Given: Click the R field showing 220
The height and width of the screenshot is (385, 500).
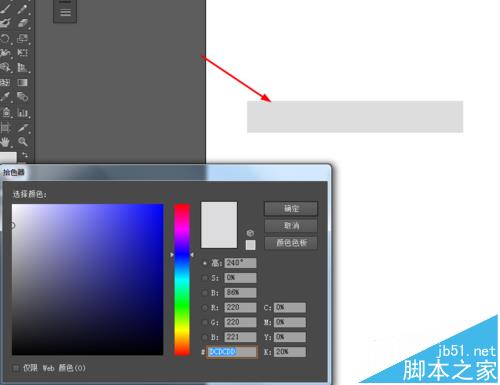Looking at the screenshot, I should tap(240, 307).
